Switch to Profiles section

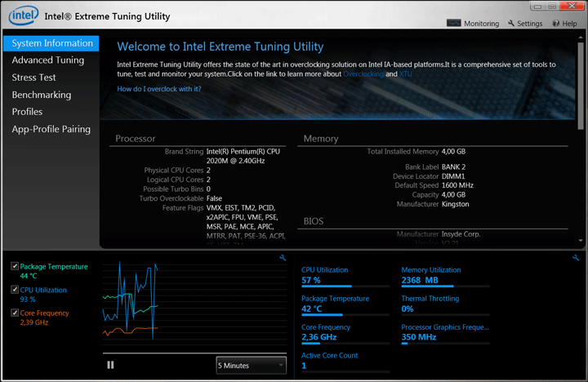[x=27, y=112]
